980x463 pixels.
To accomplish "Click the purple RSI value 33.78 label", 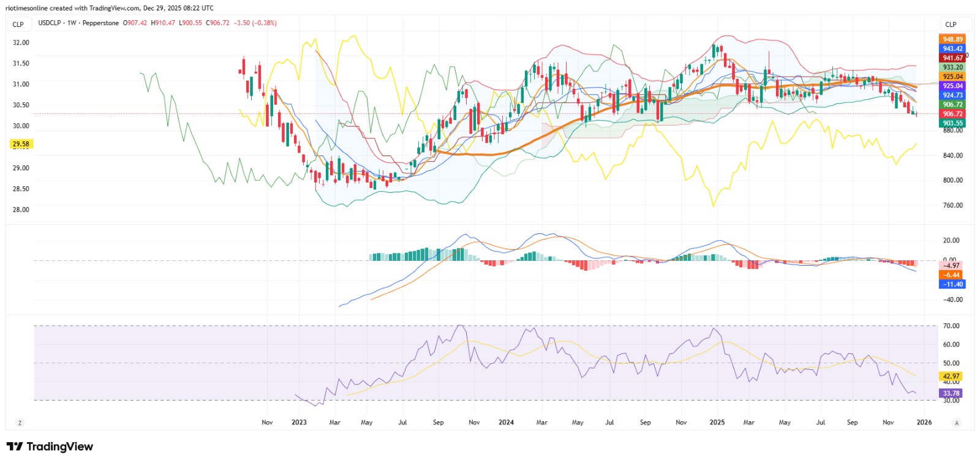I will pyautogui.click(x=951, y=393).
